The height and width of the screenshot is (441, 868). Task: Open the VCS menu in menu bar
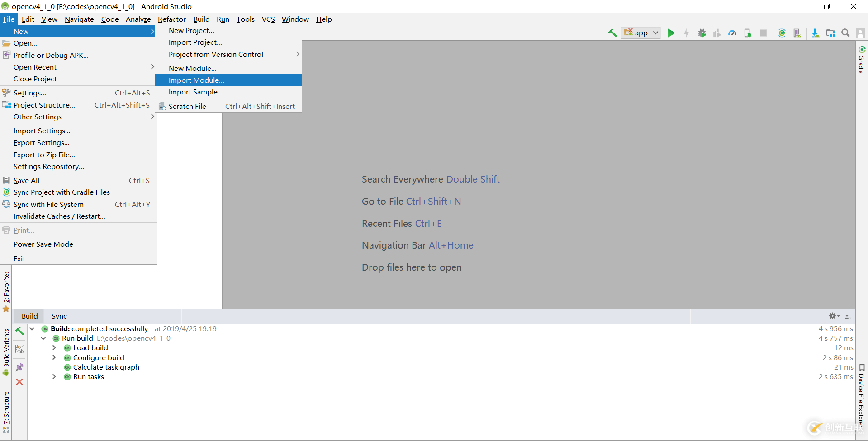tap(268, 19)
